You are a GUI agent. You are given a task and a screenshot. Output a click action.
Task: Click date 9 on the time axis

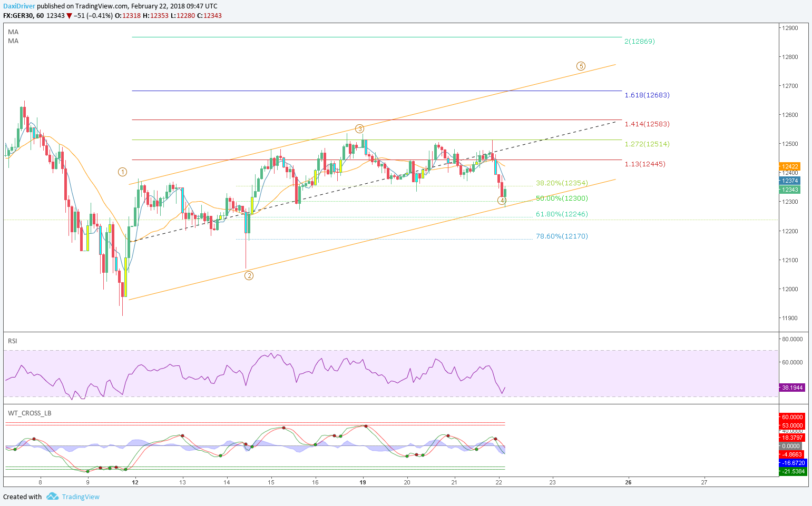tap(87, 482)
